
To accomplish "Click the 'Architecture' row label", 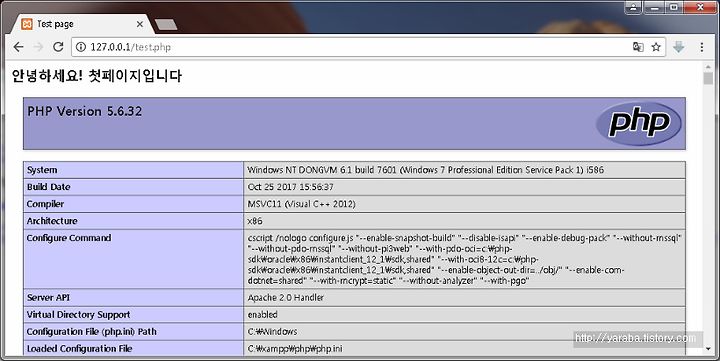I will pyautogui.click(x=52, y=221).
